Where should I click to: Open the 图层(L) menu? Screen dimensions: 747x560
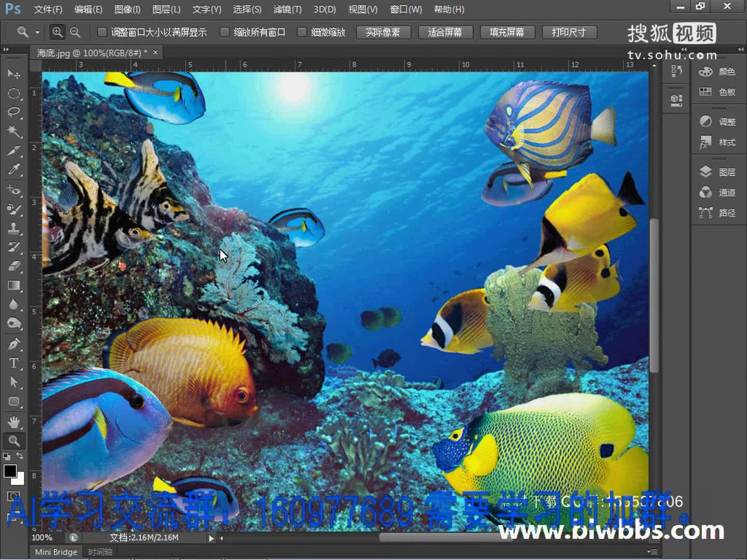tap(167, 9)
